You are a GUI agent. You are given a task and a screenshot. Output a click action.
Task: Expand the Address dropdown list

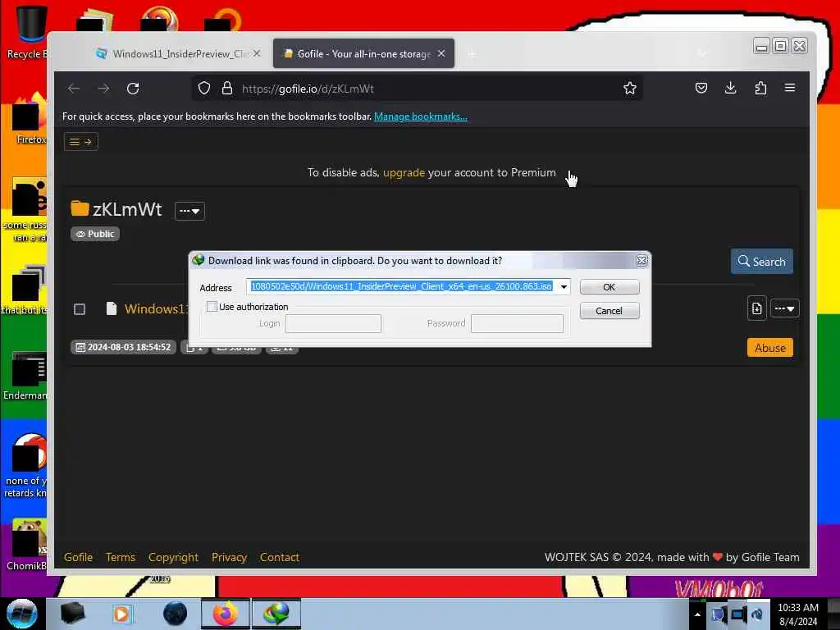pos(564,286)
